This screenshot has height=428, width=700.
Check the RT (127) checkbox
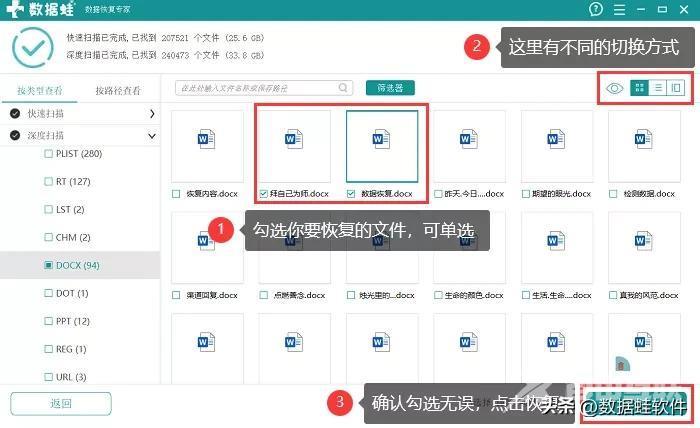49,182
